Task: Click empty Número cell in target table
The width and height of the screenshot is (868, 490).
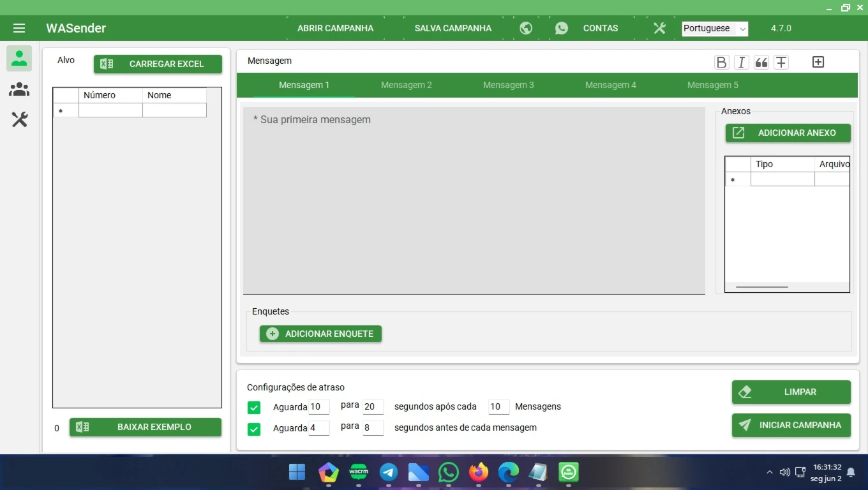Action: pos(110,110)
